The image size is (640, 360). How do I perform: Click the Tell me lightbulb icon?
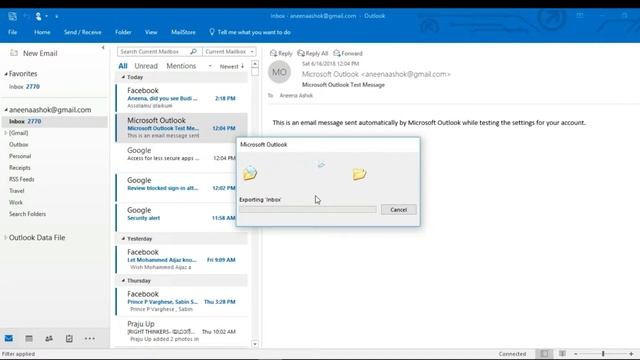[211, 32]
